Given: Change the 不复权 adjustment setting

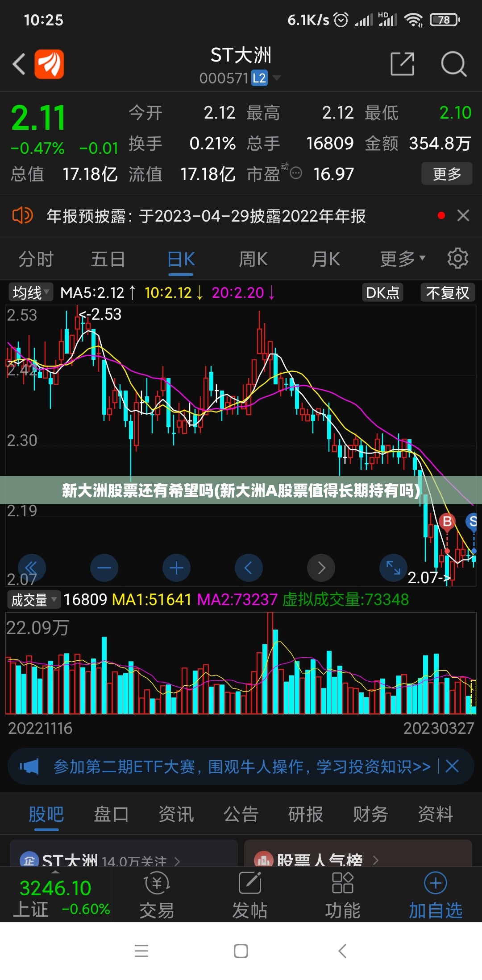Looking at the screenshot, I should point(448,292).
